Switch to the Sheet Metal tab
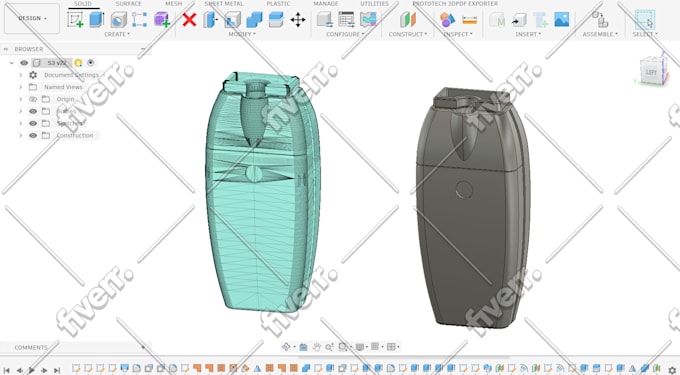The width and height of the screenshot is (680, 375). (x=224, y=3)
